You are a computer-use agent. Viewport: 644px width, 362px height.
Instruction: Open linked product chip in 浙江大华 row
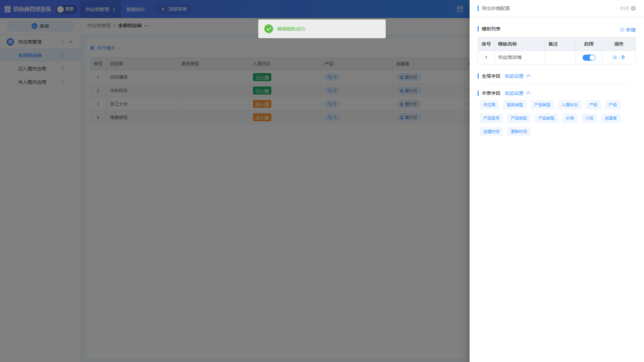332,104
